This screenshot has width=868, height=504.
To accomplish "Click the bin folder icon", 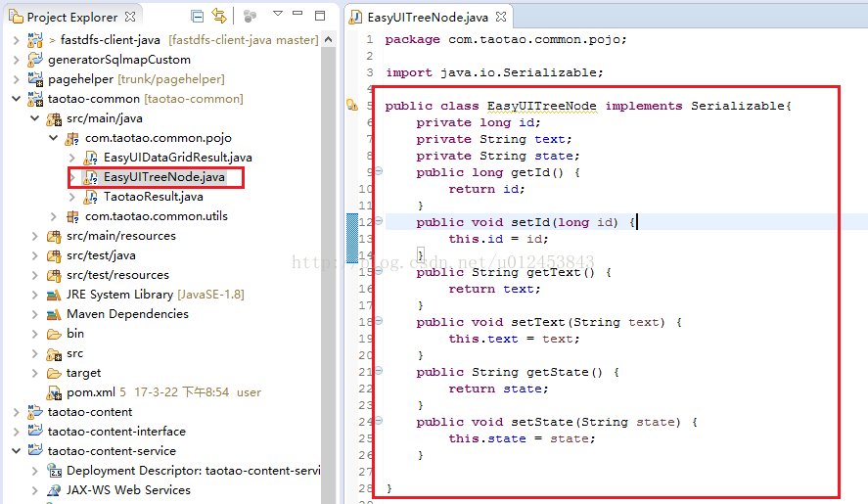I will (x=54, y=334).
